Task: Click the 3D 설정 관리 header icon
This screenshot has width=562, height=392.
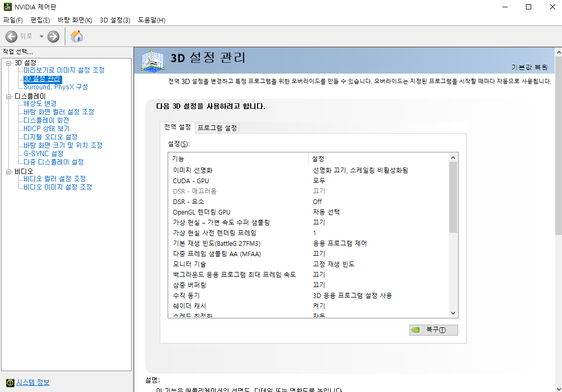Action: pyautogui.click(x=153, y=61)
